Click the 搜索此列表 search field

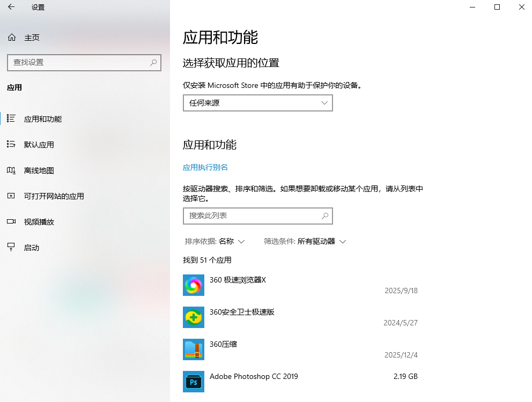257,215
